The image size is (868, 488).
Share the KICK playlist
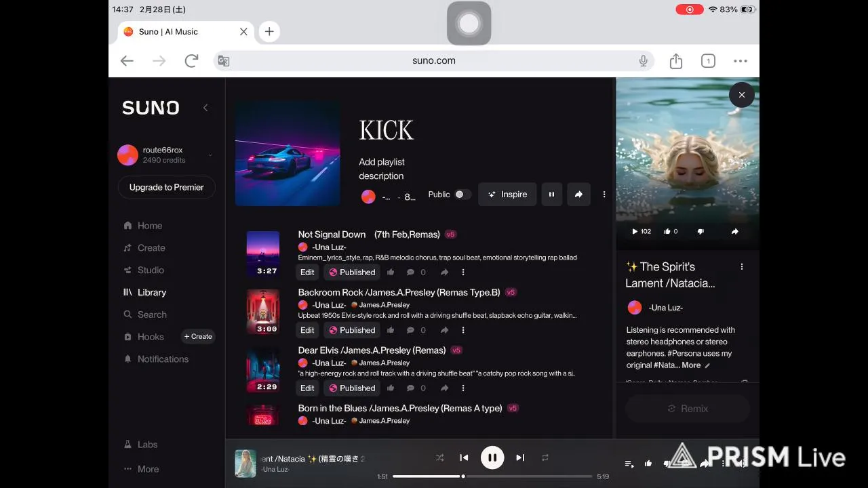pyautogui.click(x=578, y=195)
